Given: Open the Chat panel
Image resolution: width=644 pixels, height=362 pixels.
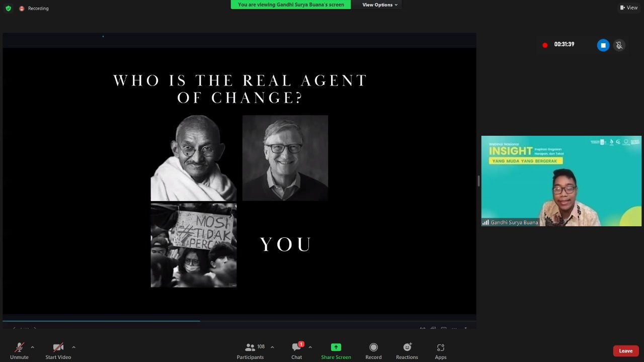Looking at the screenshot, I should 297,350.
